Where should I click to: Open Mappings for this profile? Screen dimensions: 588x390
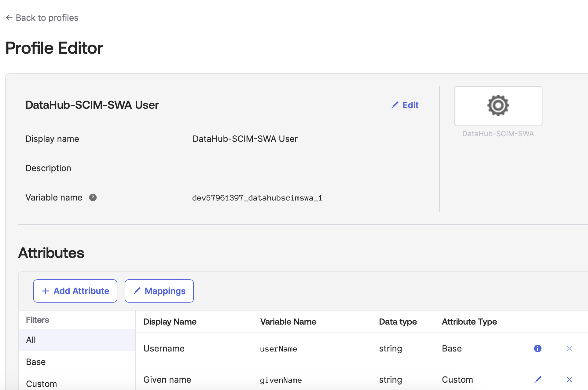pyautogui.click(x=159, y=291)
